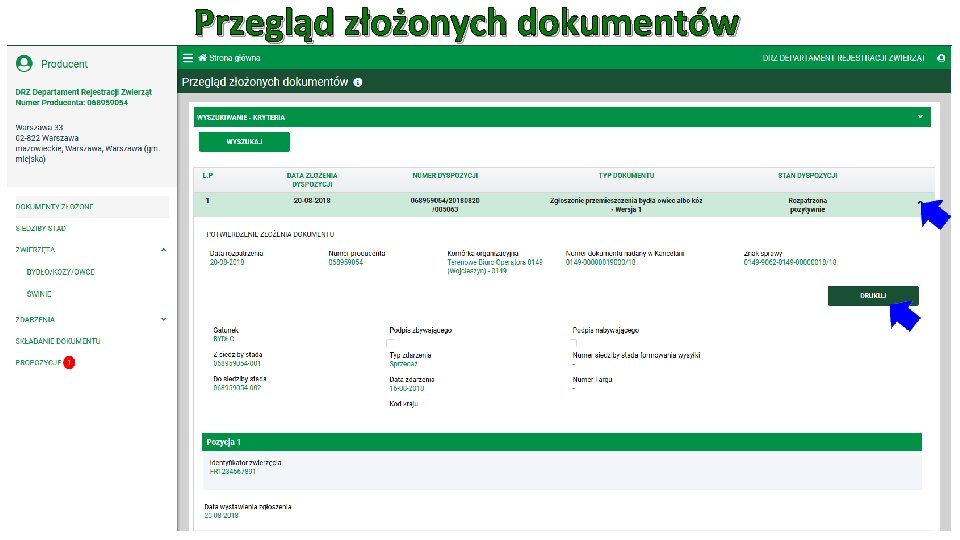Expand the Zdarzenia menu section
Viewport: 960px width, 540px height.
[163, 319]
